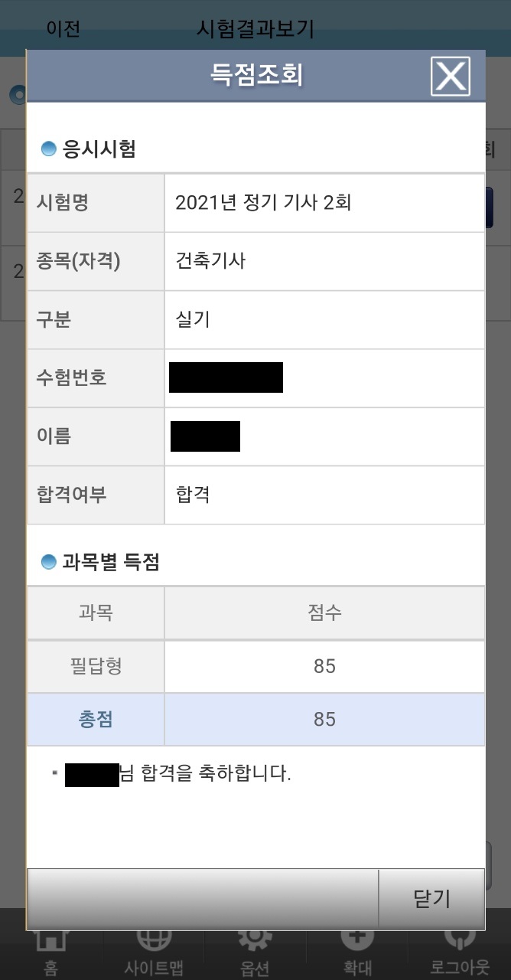511x980 pixels.
Task: Tap the 닫기 button
Action: pos(431,899)
